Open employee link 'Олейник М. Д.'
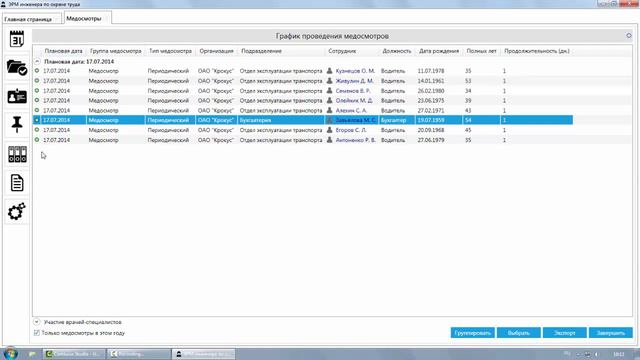This screenshot has height=360, width=640. tap(354, 100)
